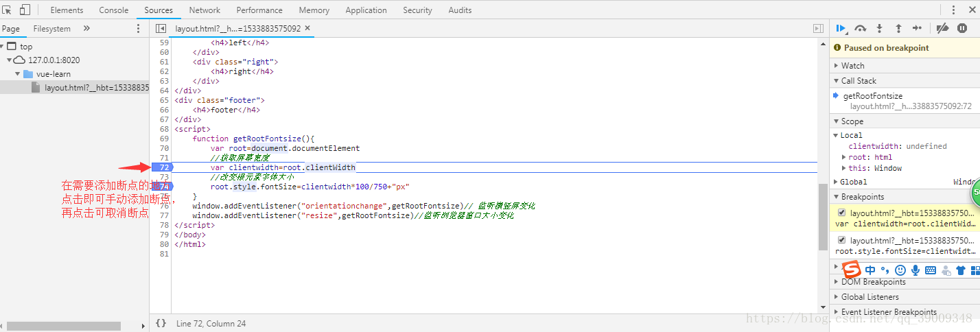Click Sogou punctuation mode icon
This screenshot has height=332, width=980.
(885, 270)
